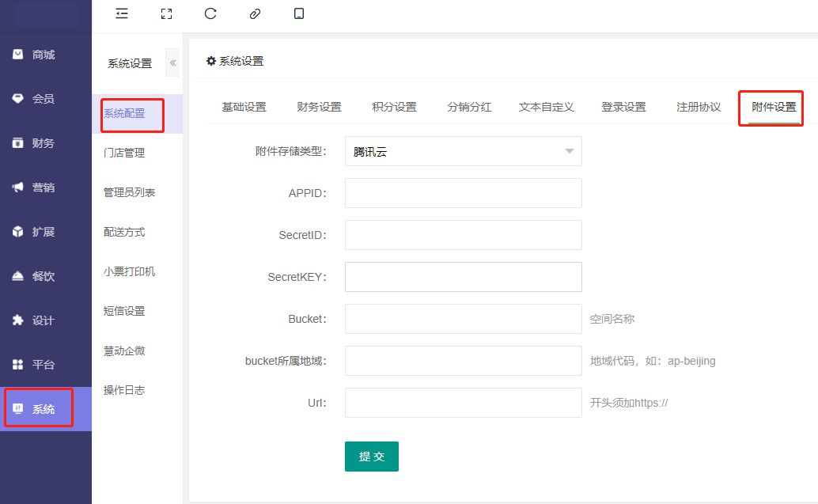Click the 提交 submit button

point(371,457)
